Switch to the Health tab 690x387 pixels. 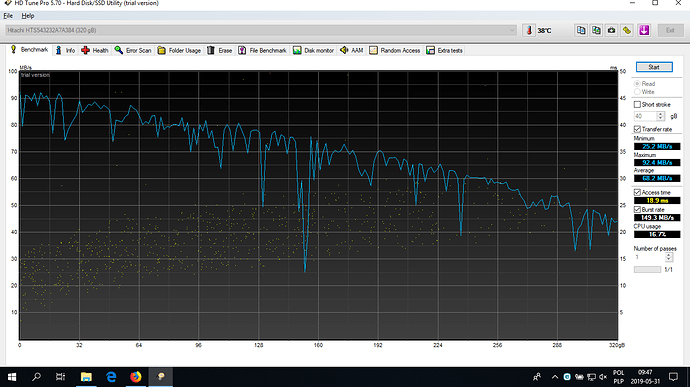point(95,50)
